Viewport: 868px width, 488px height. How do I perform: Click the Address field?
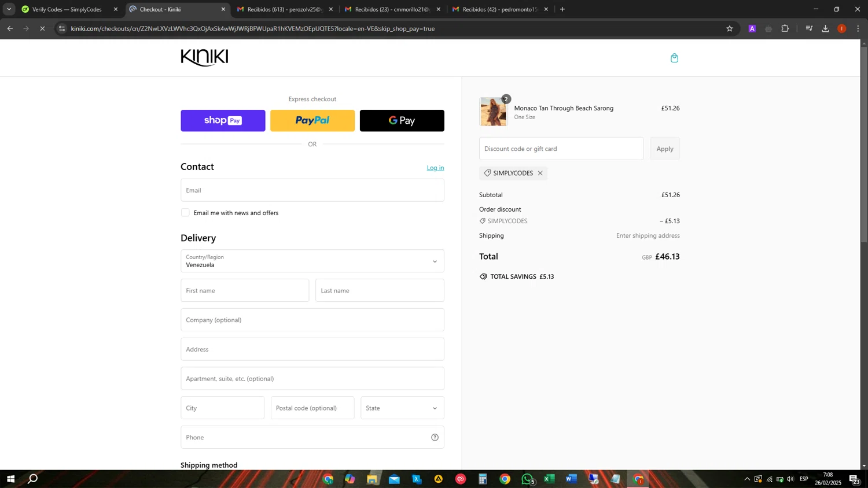click(312, 349)
